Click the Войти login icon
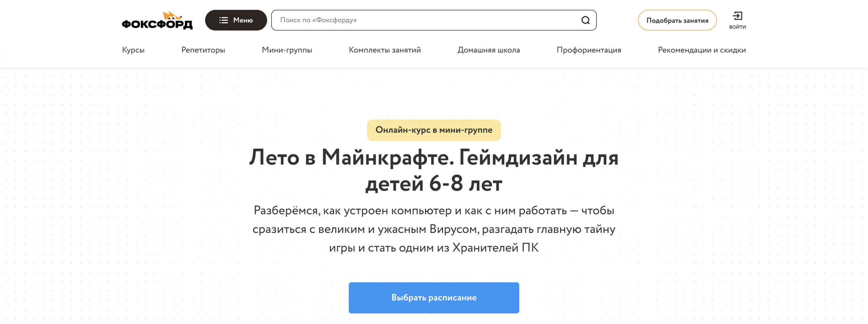The image size is (868, 324). (737, 20)
